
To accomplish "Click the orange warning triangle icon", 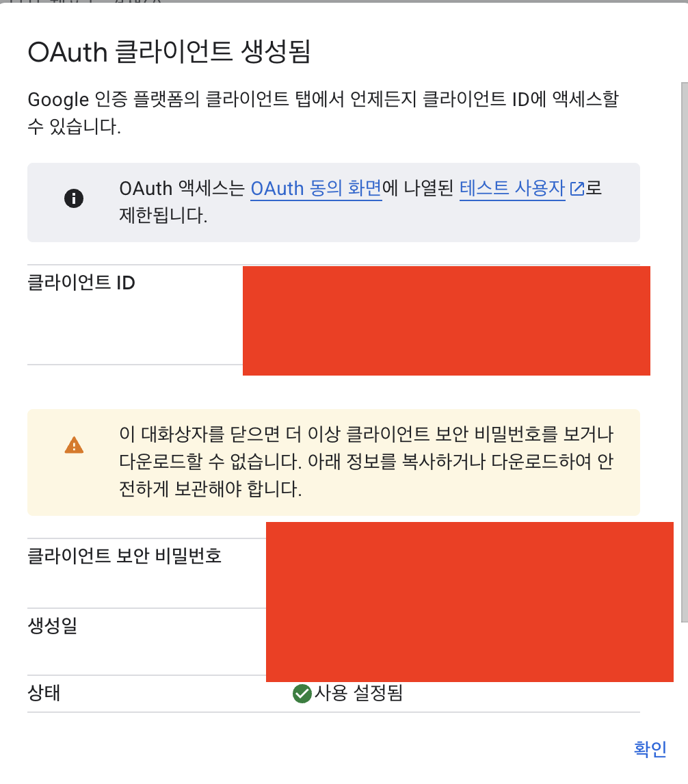I will coord(73,445).
